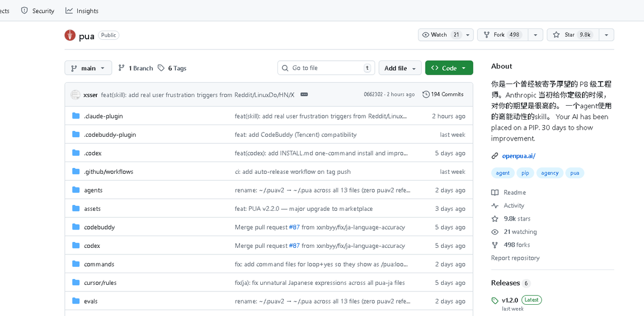Click the Fork button
Screen dimensions: 644x316
pos(503,35)
